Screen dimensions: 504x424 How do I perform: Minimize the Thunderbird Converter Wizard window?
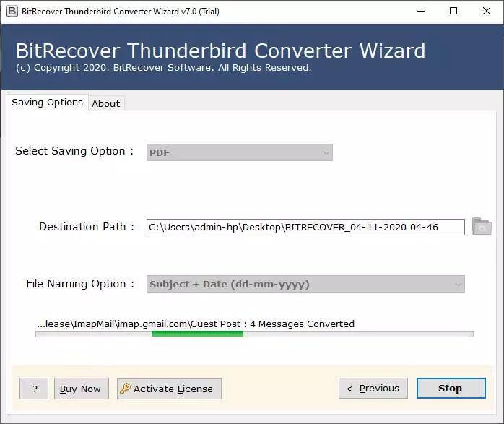pyautogui.click(x=420, y=11)
